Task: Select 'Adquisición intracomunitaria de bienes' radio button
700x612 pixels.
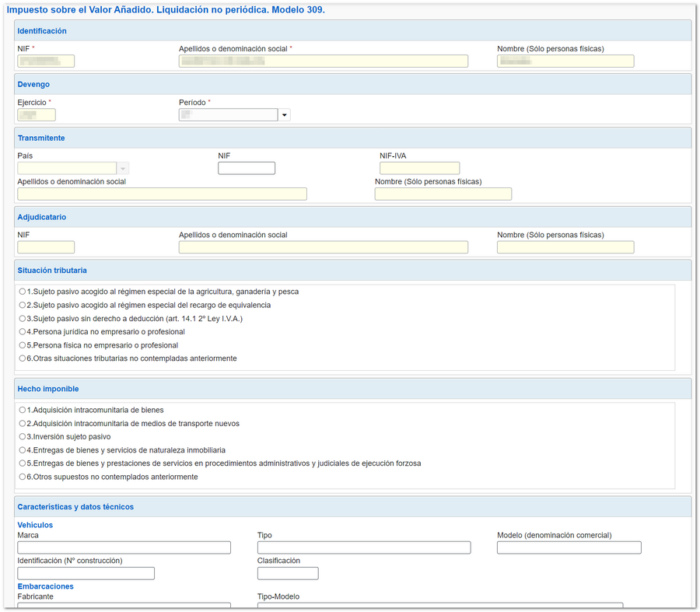Action: [23, 410]
